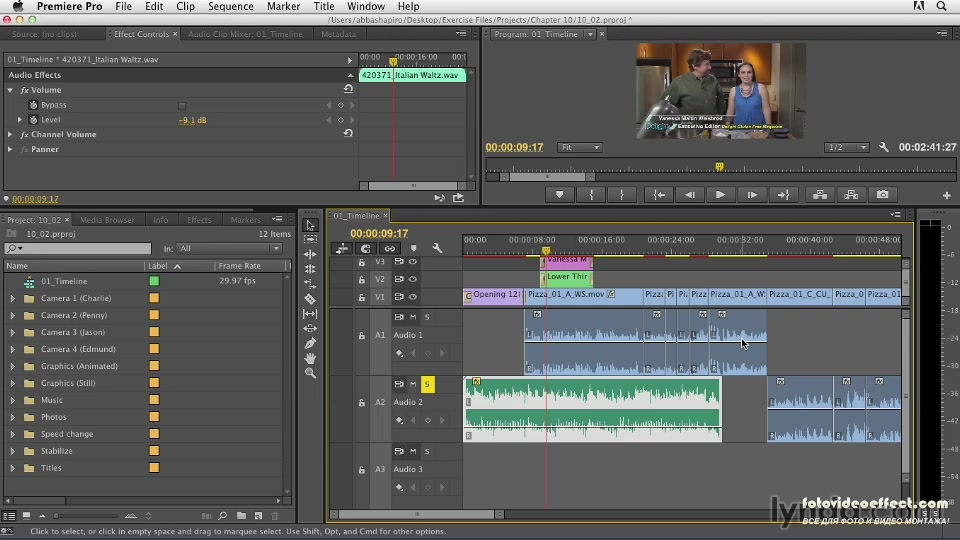The height and width of the screenshot is (540, 960).
Task: Open timeline display settings wrench
Action: click(x=437, y=248)
